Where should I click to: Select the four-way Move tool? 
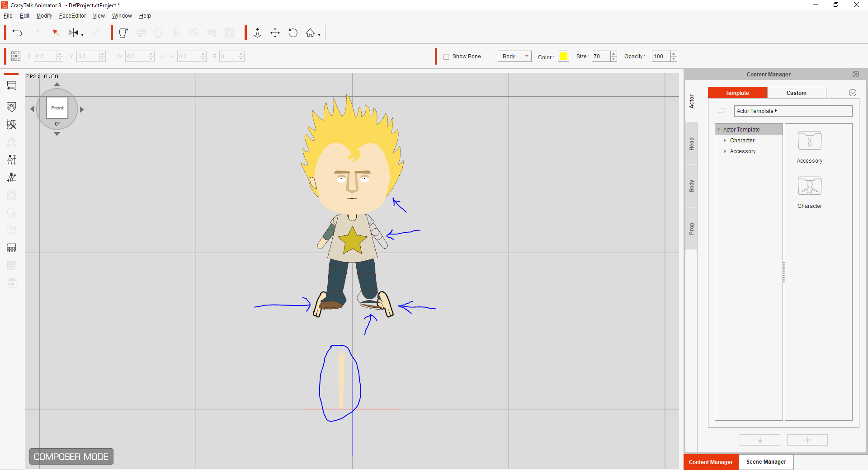275,33
